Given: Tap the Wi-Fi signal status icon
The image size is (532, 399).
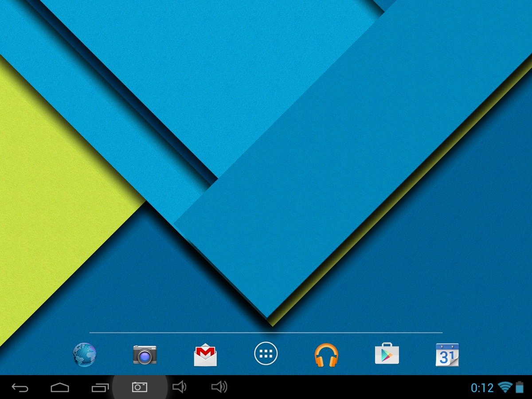Looking at the screenshot, I should pyautogui.click(x=505, y=387).
